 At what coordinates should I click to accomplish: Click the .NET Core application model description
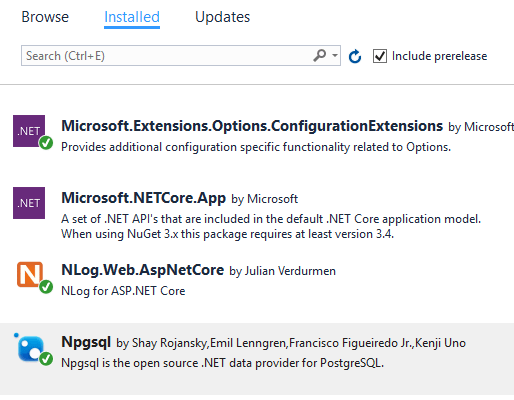tap(271, 226)
